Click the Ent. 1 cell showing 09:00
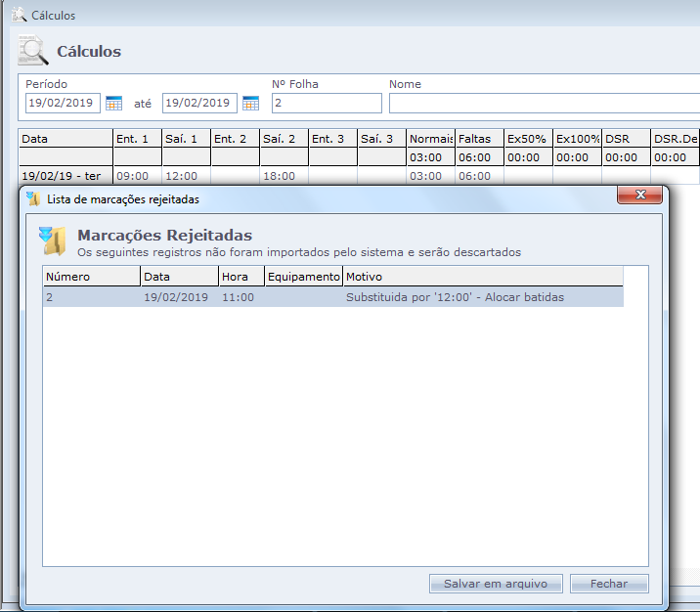This screenshot has height=612, width=700. [137, 176]
